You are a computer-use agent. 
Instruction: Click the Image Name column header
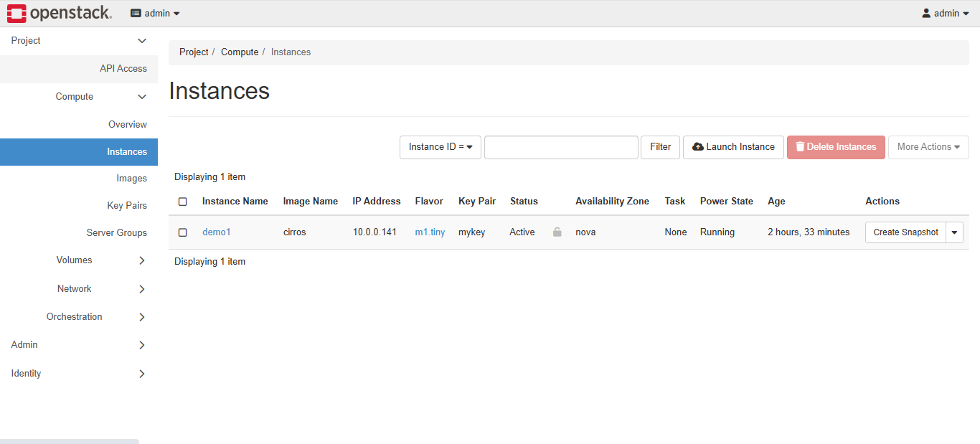click(311, 202)
